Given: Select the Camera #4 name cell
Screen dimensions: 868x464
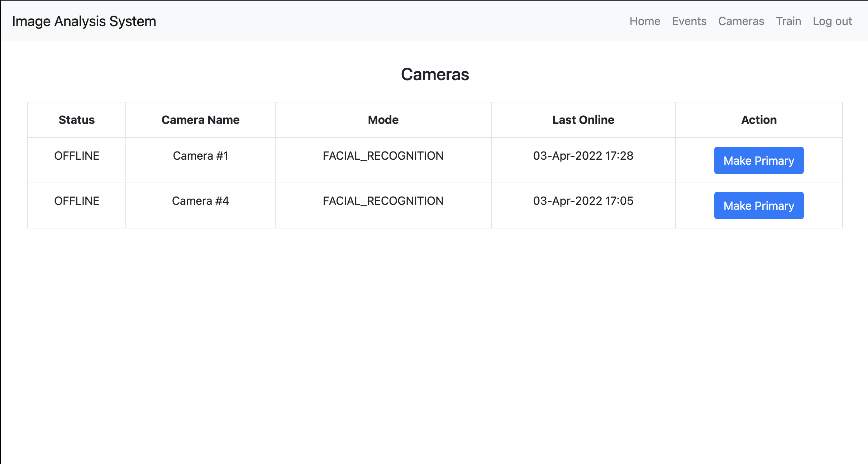Looking at the screenshot, I should tap(200, 201).
